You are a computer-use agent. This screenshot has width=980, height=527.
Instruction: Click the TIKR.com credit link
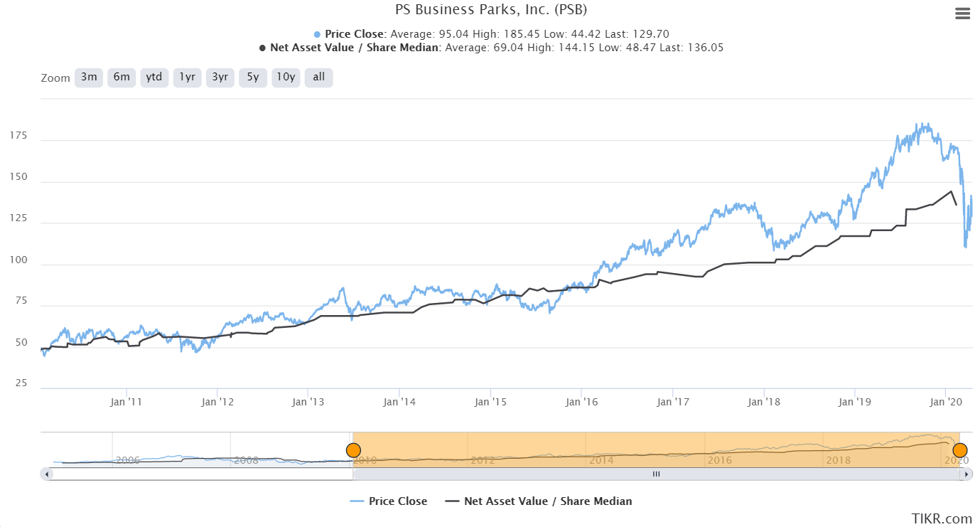(x=942, y=519)
